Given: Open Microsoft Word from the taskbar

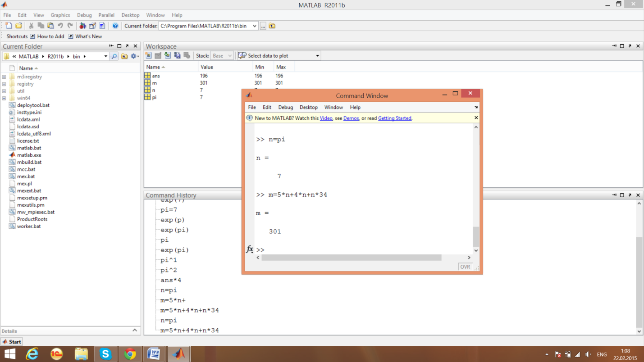Looking at the screenshot, I should (x=154, y=354).
